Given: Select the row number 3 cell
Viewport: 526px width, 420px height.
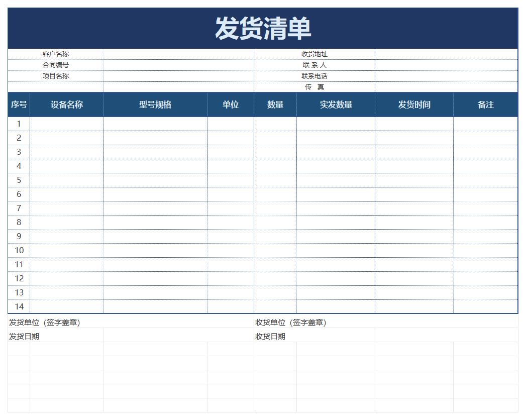Looking at the screenshot, I should 19,152.
